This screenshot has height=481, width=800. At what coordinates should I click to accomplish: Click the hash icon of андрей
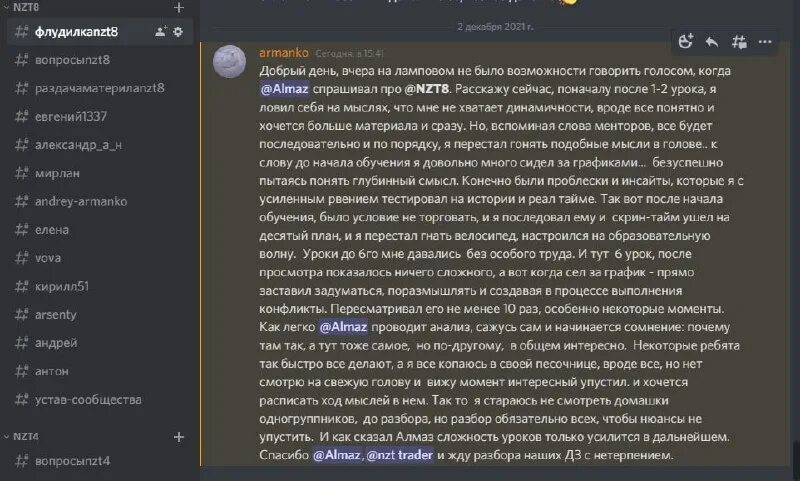pyautogui.click(x=21, y=343)
